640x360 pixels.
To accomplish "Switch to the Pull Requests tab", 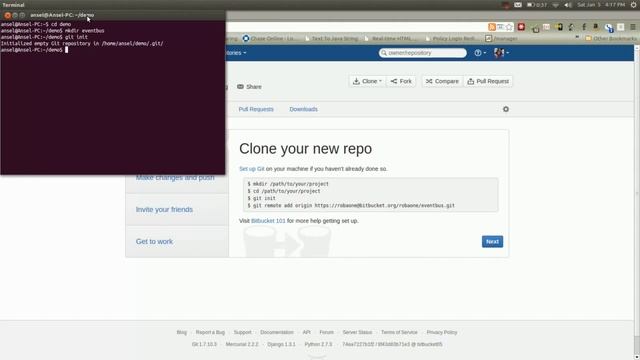I will [256, 109].
